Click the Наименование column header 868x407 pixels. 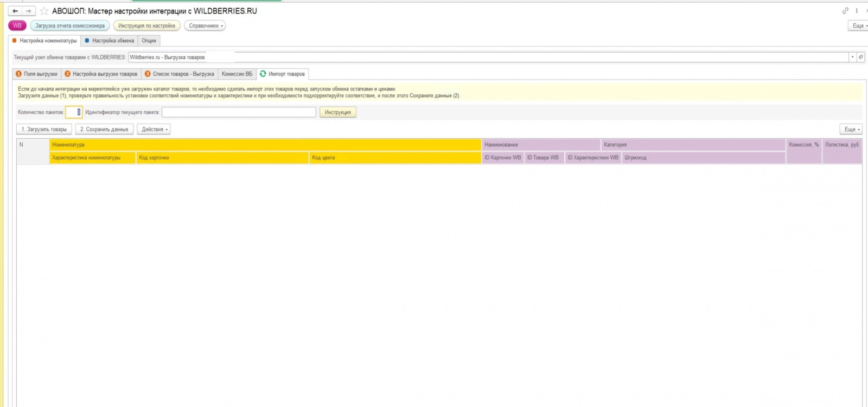(541, 145)
